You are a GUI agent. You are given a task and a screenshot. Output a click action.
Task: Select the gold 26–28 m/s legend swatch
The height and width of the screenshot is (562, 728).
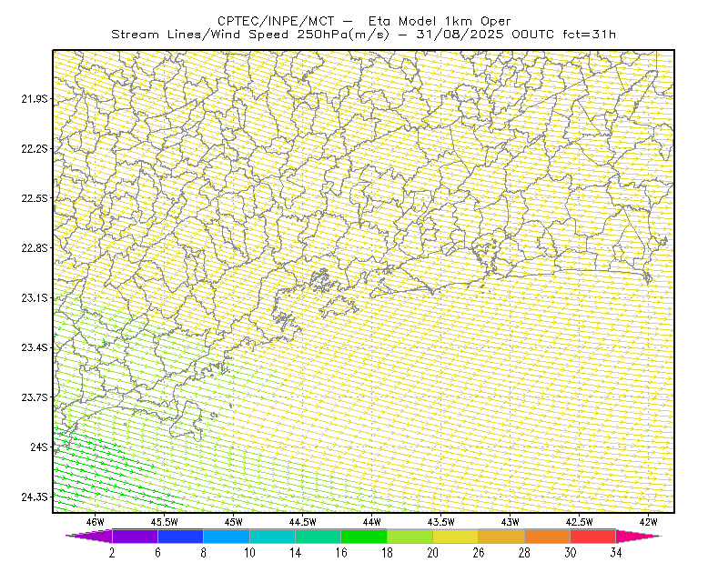click(501, 536)
